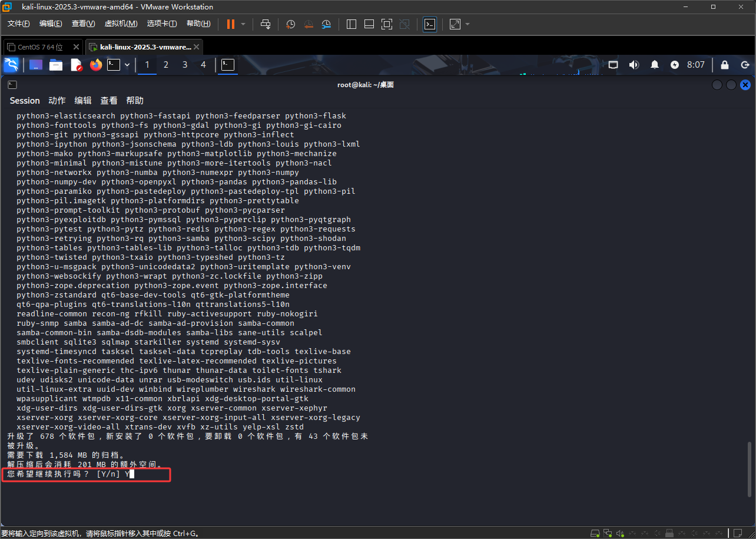Click at the [Y/n] prompt input

tap(130, 474)
